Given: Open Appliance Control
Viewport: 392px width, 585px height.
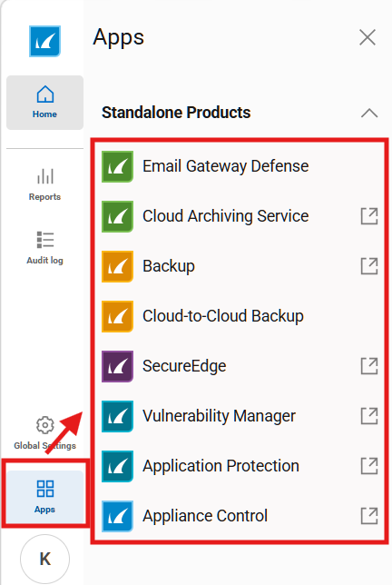Looking at the screenshot, I should (205, 516).
